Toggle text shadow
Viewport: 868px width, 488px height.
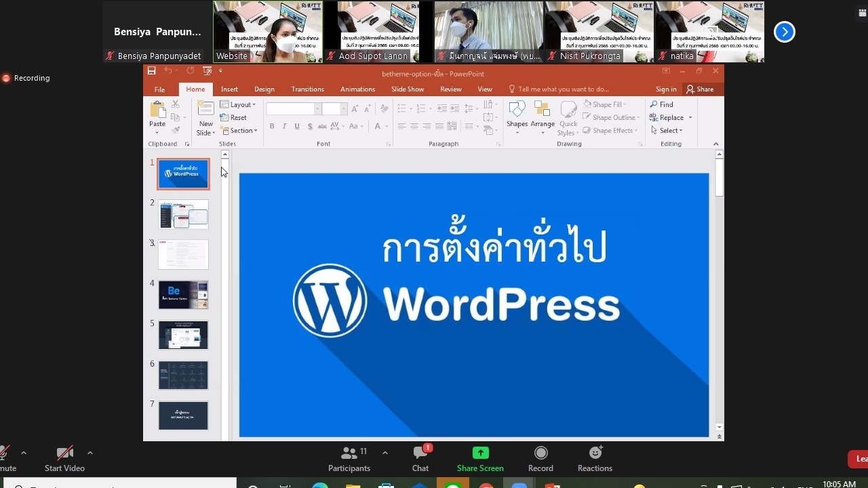pos(310,126)
